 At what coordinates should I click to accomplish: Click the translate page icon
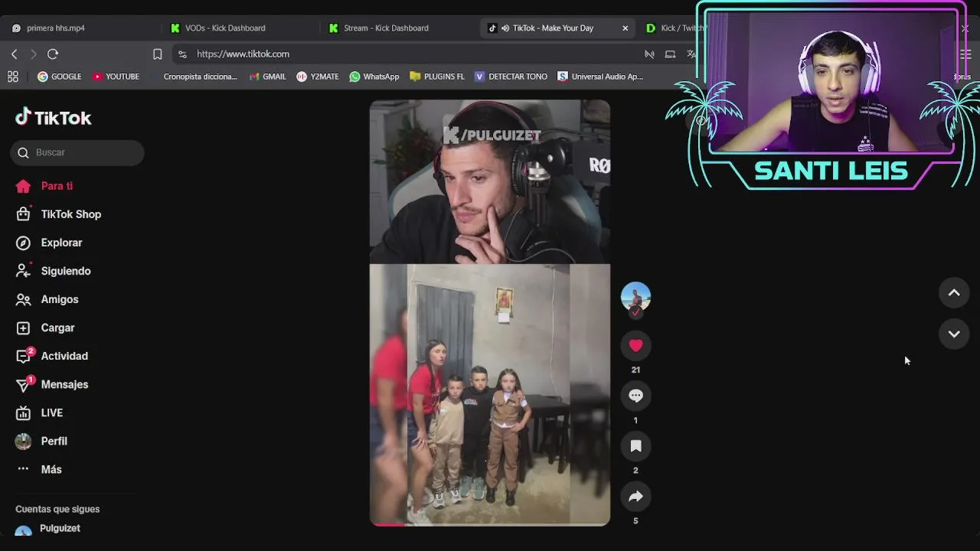coord(691,54)
